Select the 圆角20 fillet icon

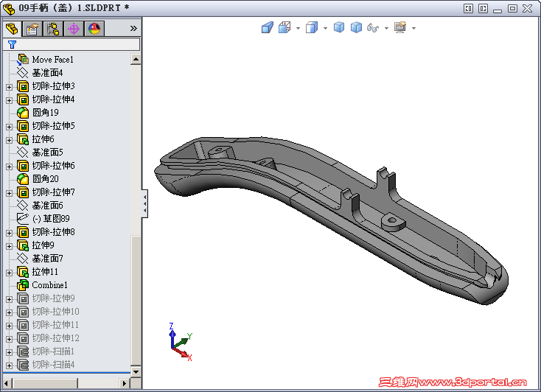click(x=23, y=179)
